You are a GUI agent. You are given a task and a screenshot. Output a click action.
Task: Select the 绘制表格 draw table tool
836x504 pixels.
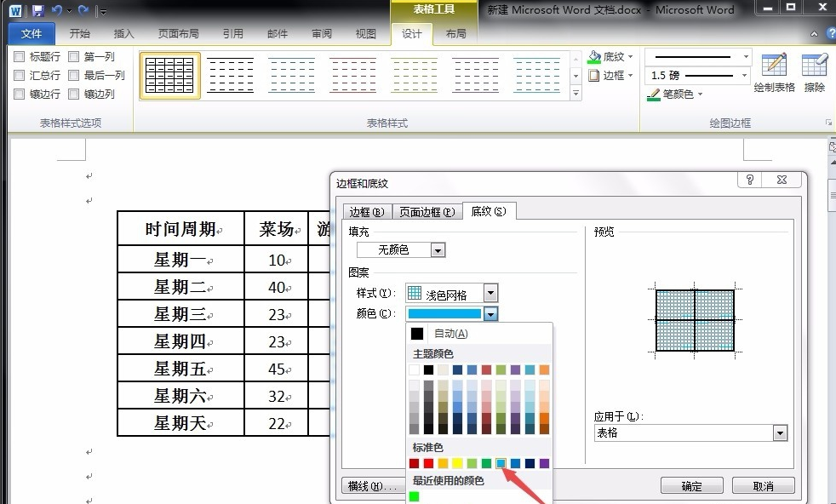click(774, 72)
